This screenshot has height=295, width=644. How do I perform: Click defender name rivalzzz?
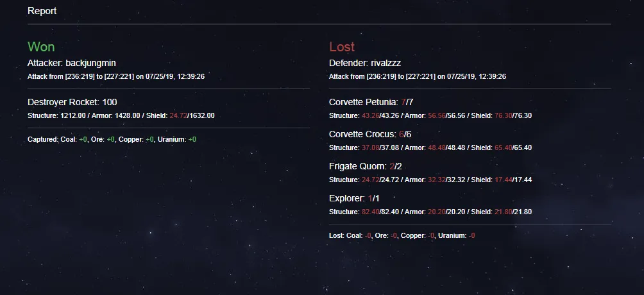(386, 63)
